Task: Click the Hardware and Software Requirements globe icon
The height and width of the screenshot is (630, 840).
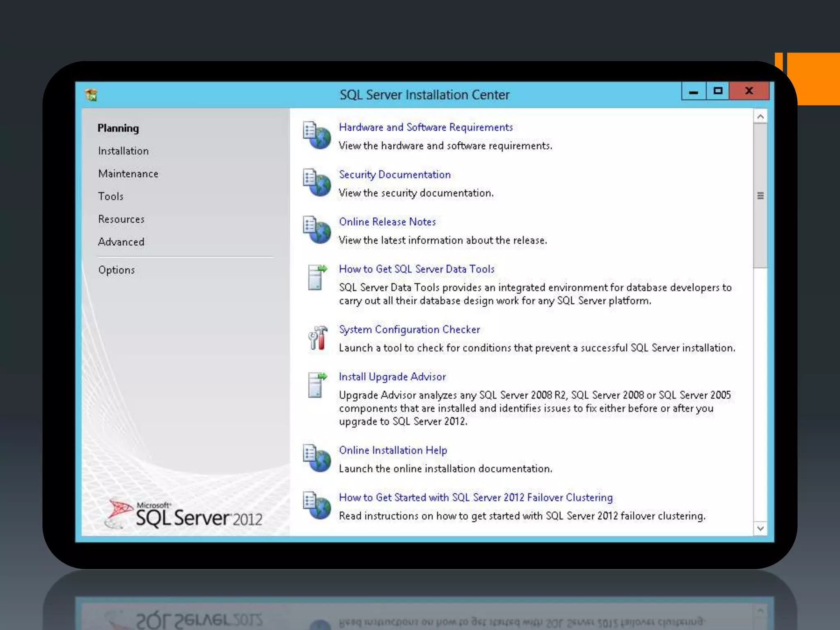Action: tap(317, 136)
